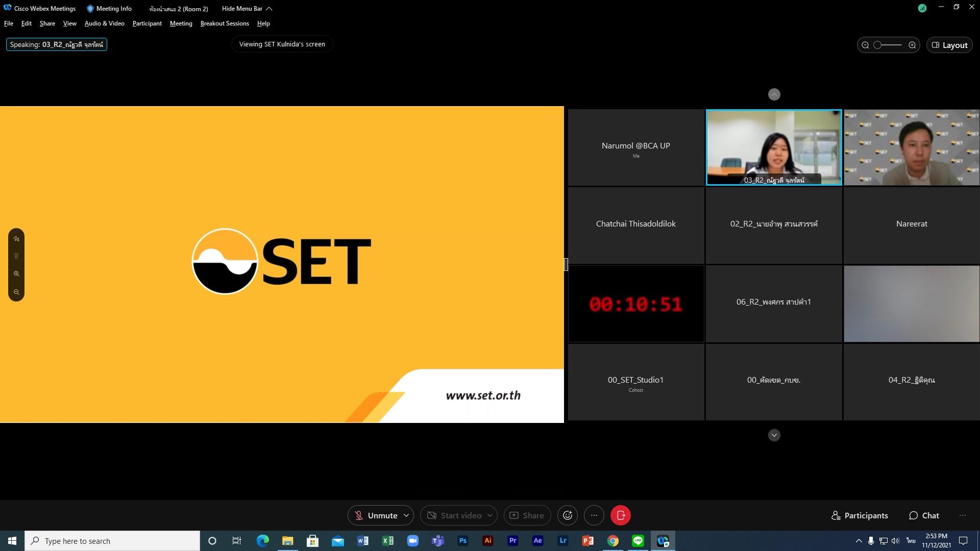Click the zoom-out magnifier beside the slider
Image resolution: width=980 pixels, height=551 pixels.
(865, 45)
